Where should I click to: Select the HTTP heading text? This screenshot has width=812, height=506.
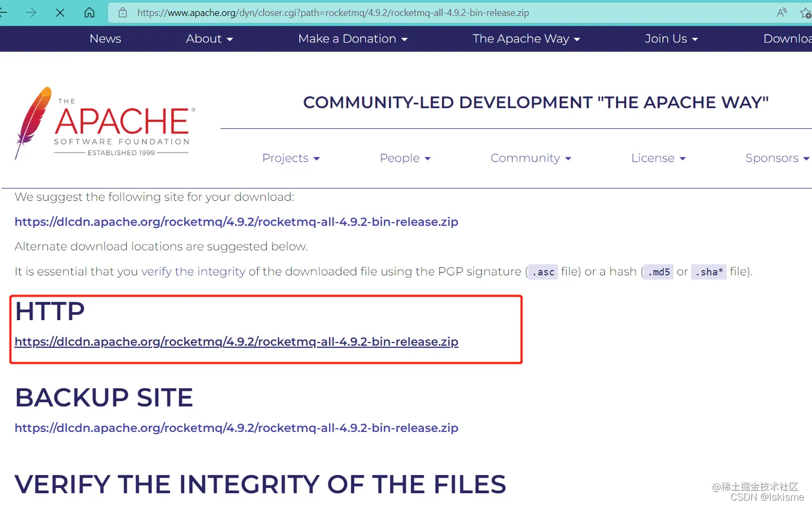(50, 312)
